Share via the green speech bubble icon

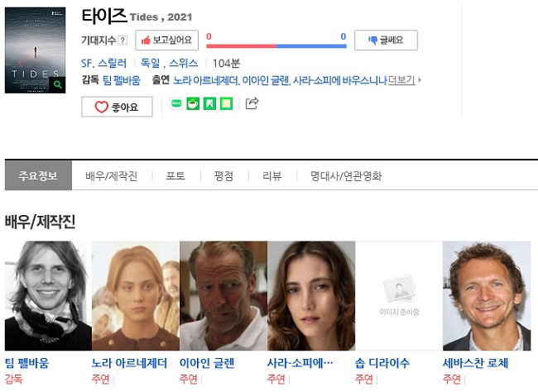tap(176, 103)
